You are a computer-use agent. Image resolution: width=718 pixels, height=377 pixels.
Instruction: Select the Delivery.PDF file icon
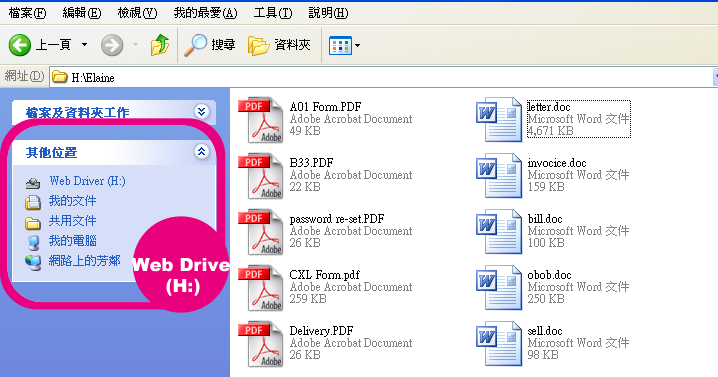coord(260,344)
